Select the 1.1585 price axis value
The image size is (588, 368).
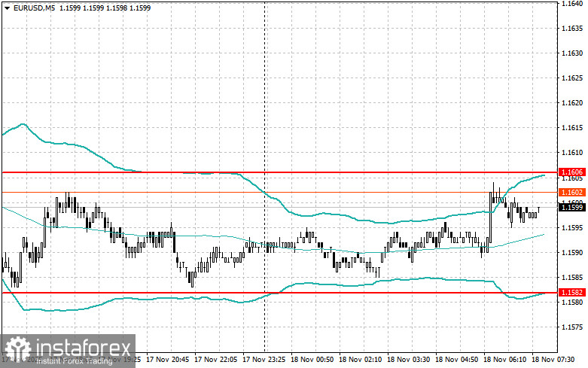(x=572, y=277)
